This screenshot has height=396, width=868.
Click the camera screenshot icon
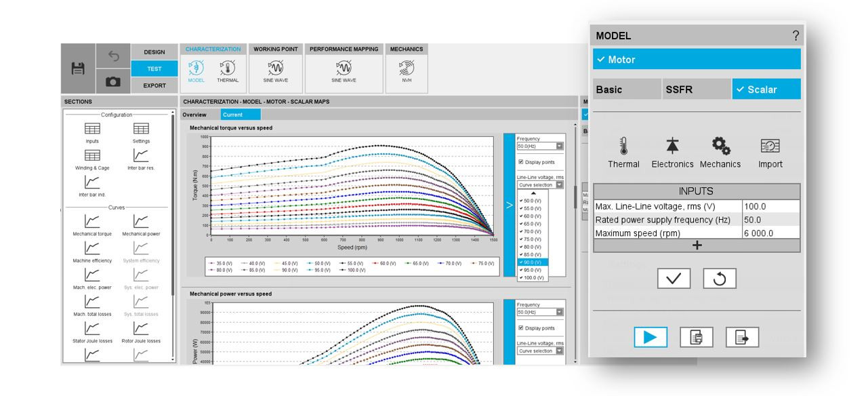[112, 81]
